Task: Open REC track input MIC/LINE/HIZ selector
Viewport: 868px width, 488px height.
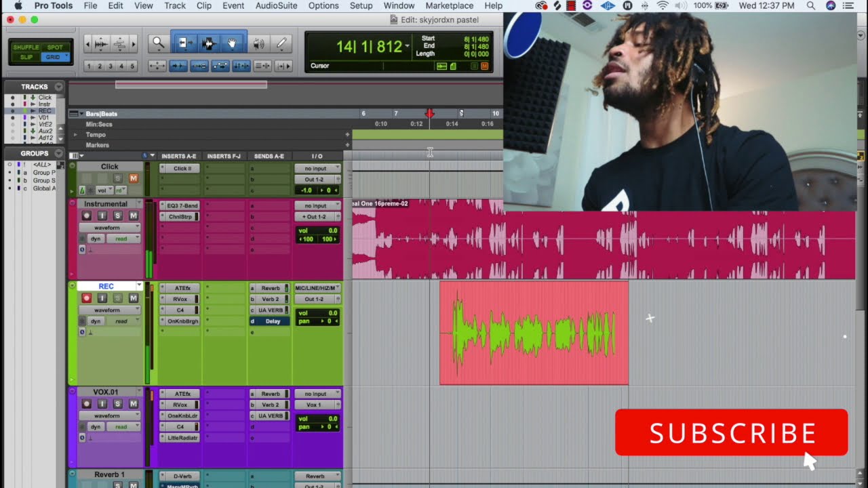Action: [317, 288]
